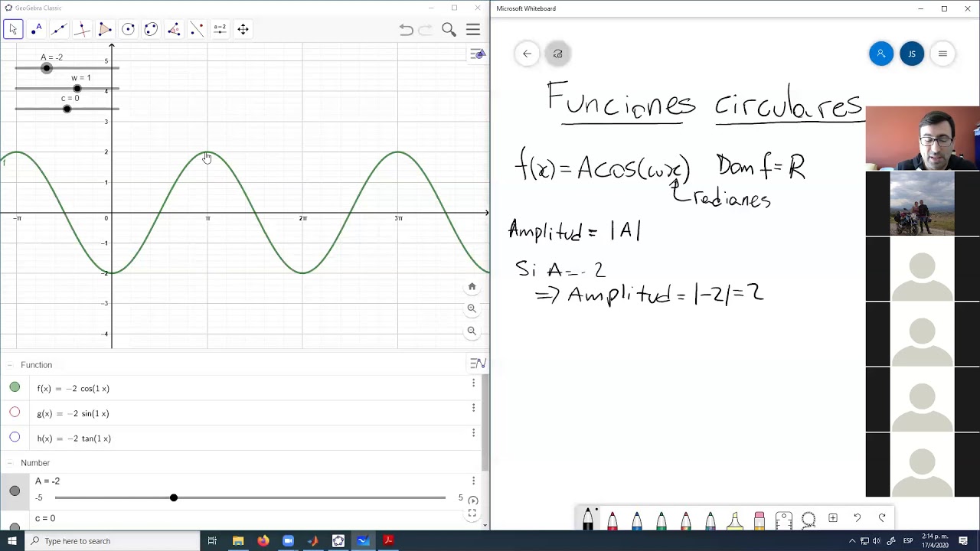Open the more options menu for A = -2
980x551 pixels.
[473, 481]
